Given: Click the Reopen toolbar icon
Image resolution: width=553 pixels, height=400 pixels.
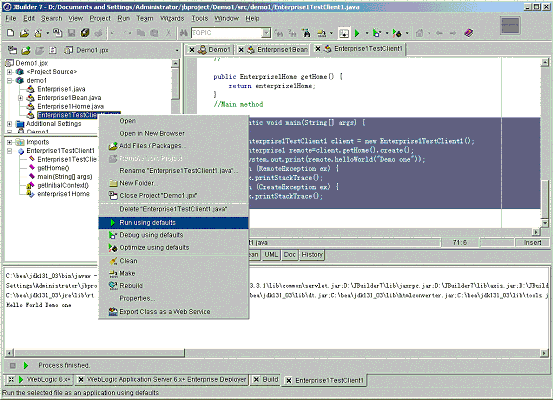Looking at the screenshot, I should (x=37, y=33).
